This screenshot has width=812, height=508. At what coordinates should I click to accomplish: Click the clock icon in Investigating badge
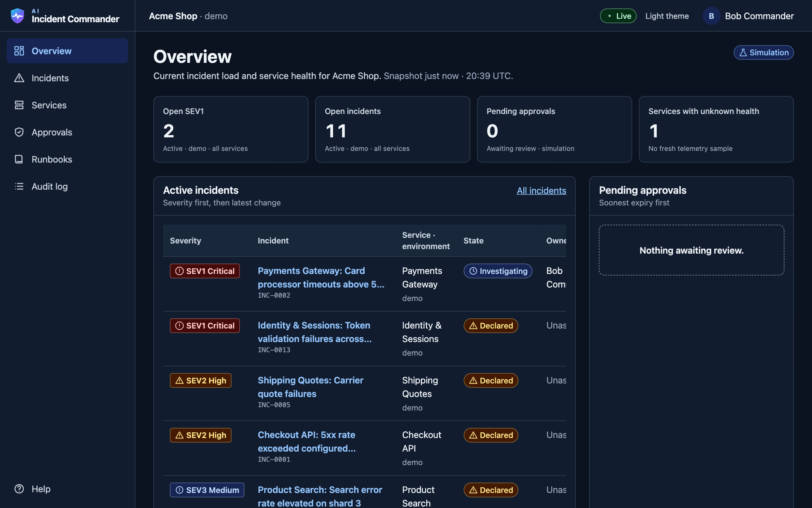pyautogui.click(x=473, y=271)
